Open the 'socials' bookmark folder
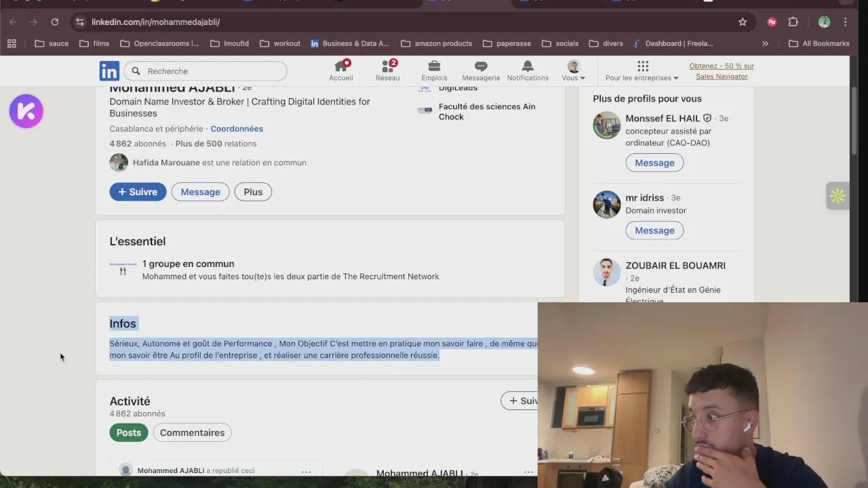The image size is (868, 488). (x=560, y=43)
